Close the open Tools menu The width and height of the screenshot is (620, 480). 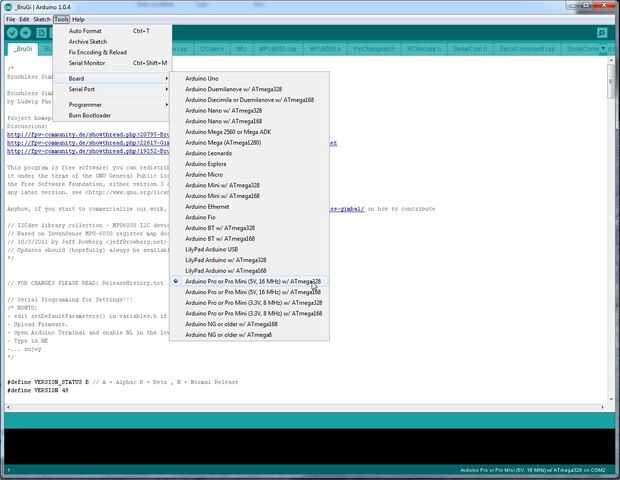tap(61, 19)
